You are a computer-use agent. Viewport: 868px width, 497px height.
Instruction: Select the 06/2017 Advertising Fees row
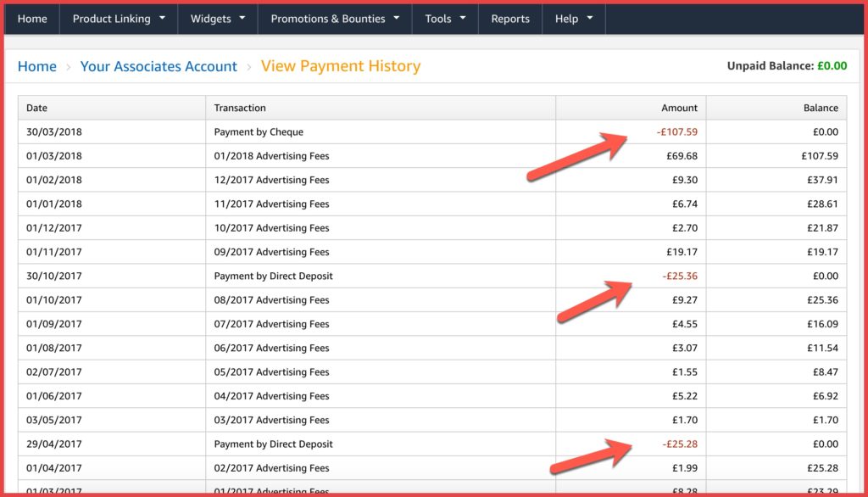pyautogui.click(x=432, y=348)
